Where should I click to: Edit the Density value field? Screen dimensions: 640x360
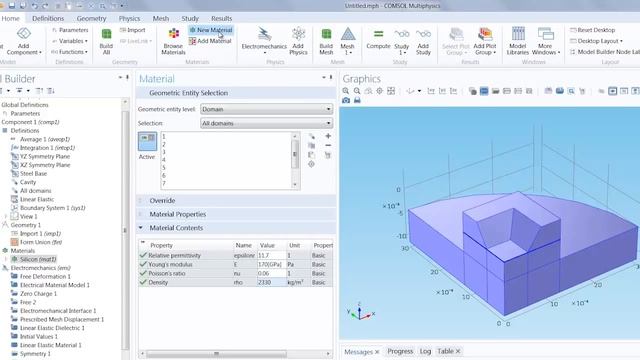click(x=271, y=282)
